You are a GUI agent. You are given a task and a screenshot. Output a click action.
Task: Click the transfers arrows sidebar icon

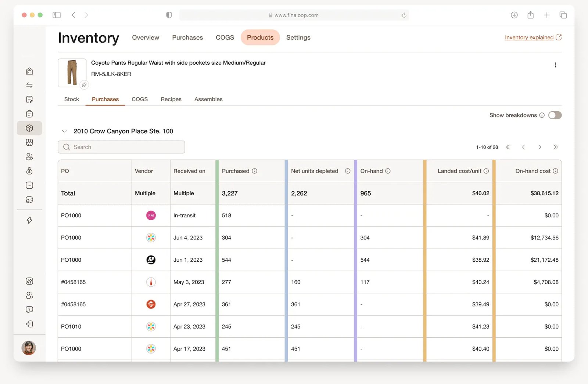click(x=29, y=85)
